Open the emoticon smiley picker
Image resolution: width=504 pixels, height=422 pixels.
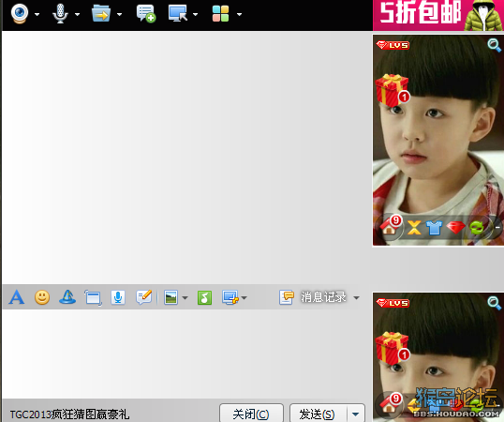click(42, 297)
